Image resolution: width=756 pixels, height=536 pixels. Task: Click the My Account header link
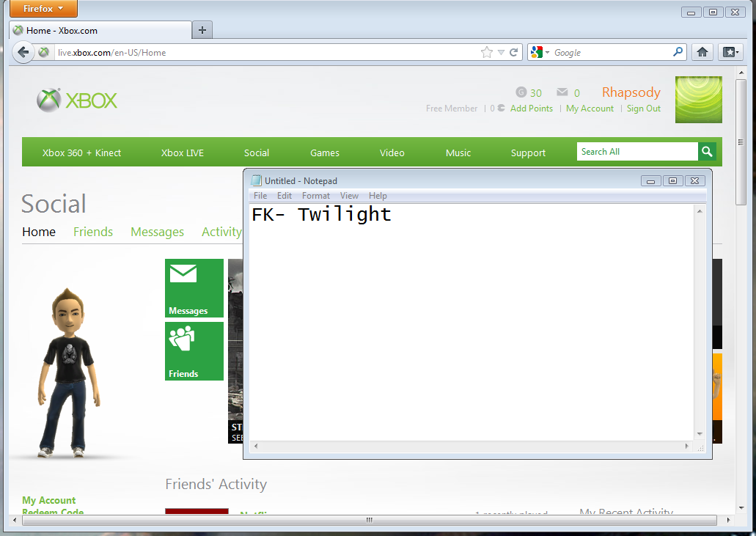[x=590, y=109]
